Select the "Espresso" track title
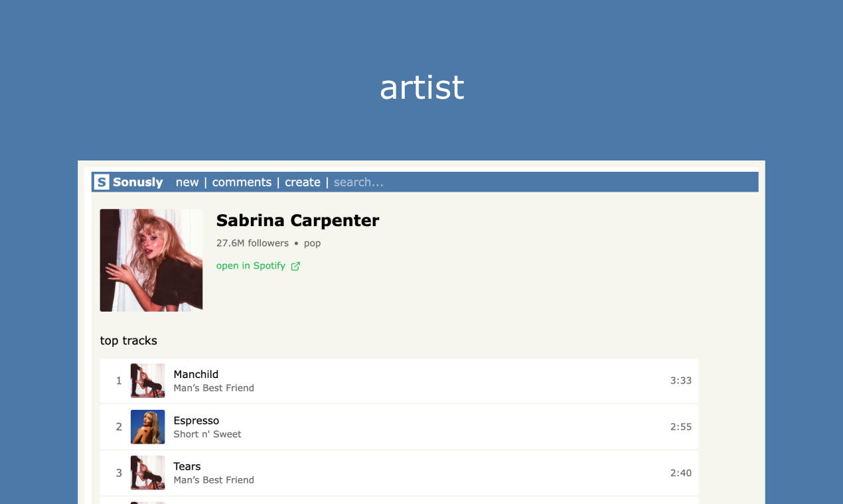Image resolution: width=843 pixels, height=504 pixels. [x=196, y=420]
